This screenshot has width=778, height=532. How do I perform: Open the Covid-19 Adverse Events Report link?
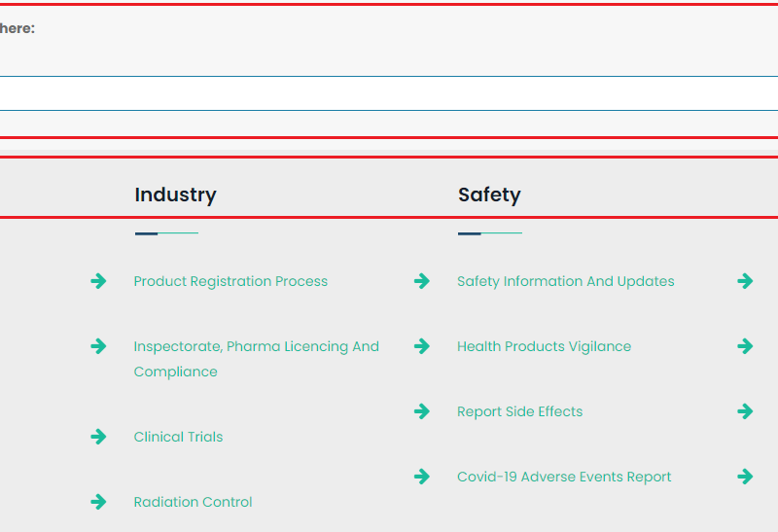coord(564,477)
